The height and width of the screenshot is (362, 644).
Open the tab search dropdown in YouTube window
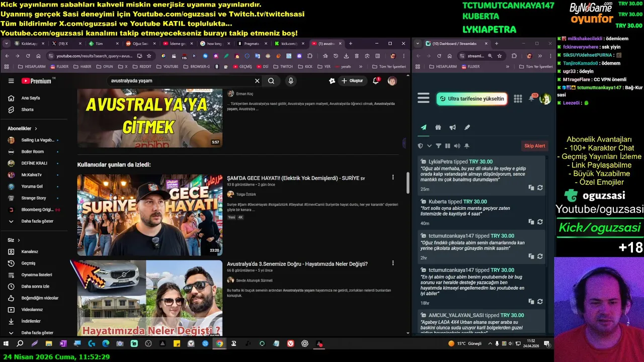tap(7, 44)
